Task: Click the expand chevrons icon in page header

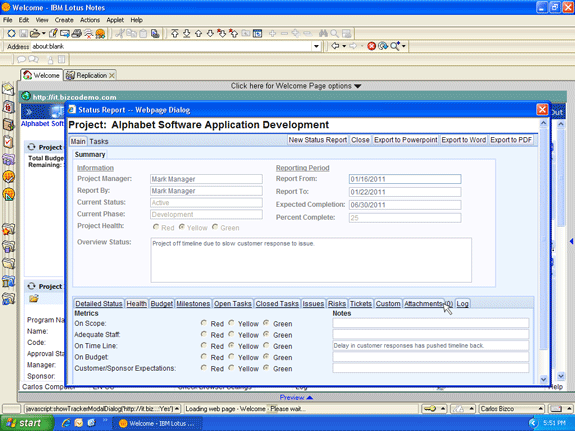Action: [29, 112]
